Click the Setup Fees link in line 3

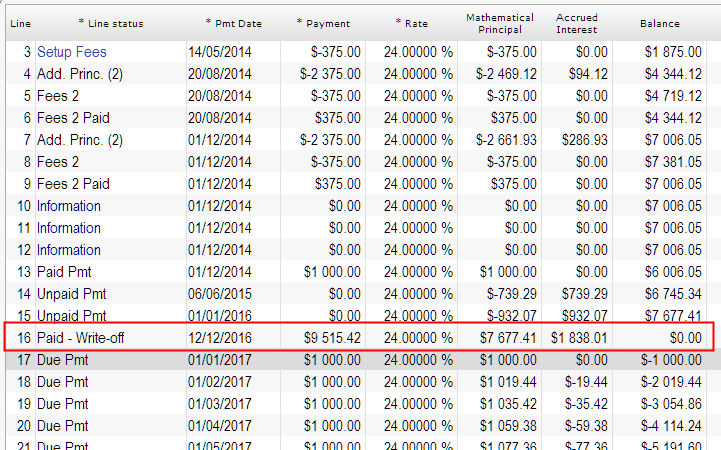(72, 51)
